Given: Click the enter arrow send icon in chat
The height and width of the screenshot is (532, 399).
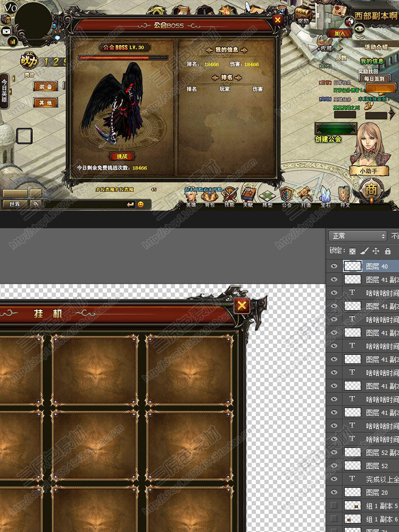Looking at the screenshot, I should (x=130, y=204).
